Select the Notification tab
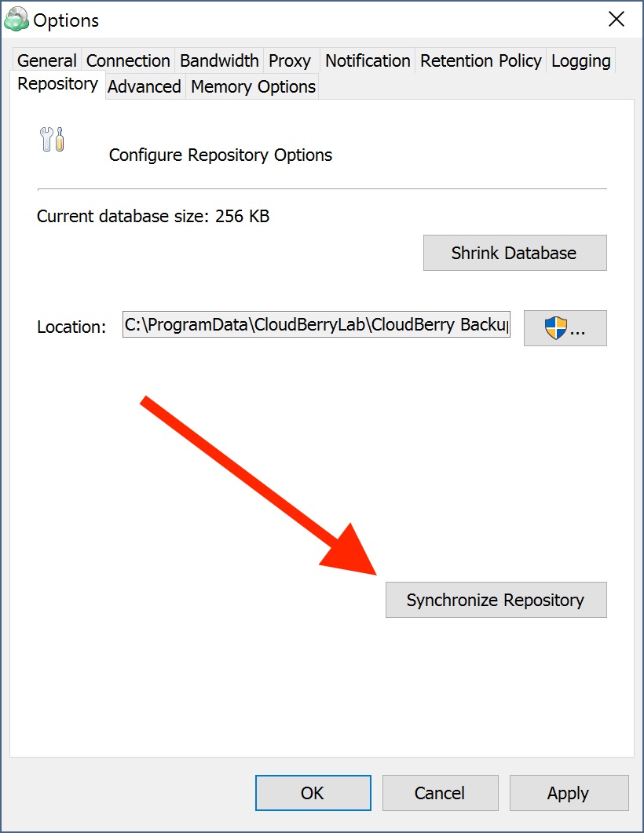The width and height of the screenshot is (644, 833). pos(367,60)
